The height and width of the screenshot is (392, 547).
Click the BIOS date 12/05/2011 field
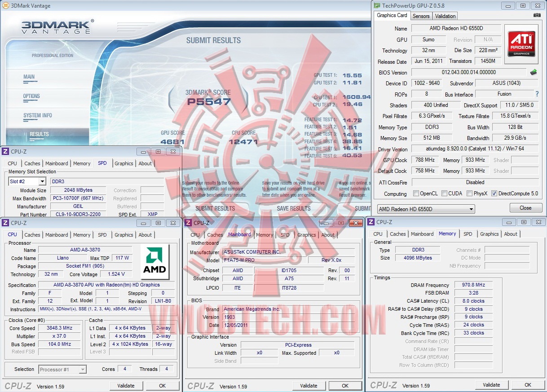coord(289,325)
